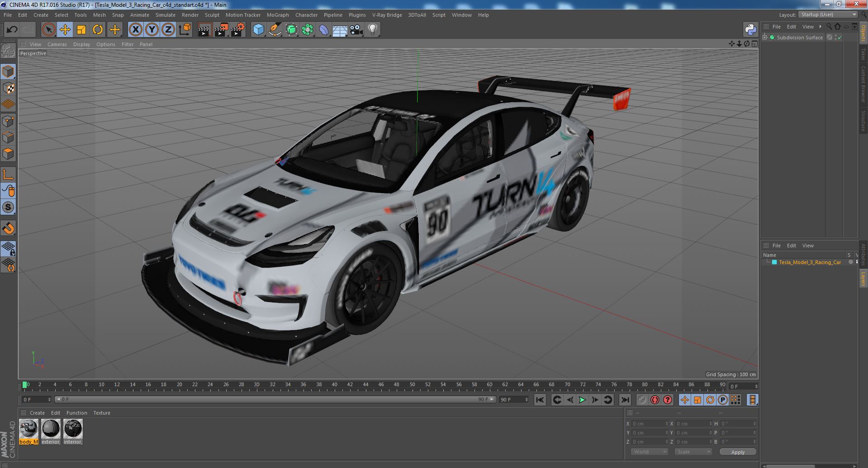Enable Polygons mode
Screen dimensions: 868x468
point(8,154)
